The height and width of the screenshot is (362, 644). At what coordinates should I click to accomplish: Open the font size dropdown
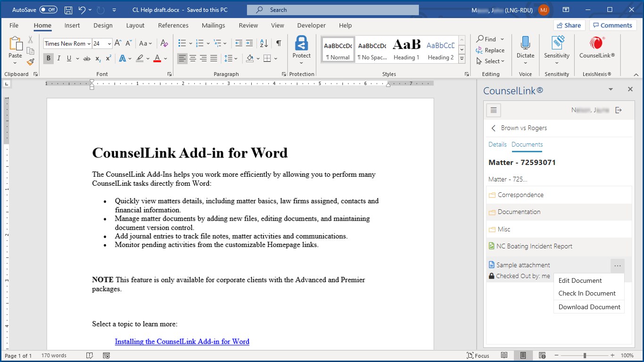pyautogui.click(x=109, y=43)
